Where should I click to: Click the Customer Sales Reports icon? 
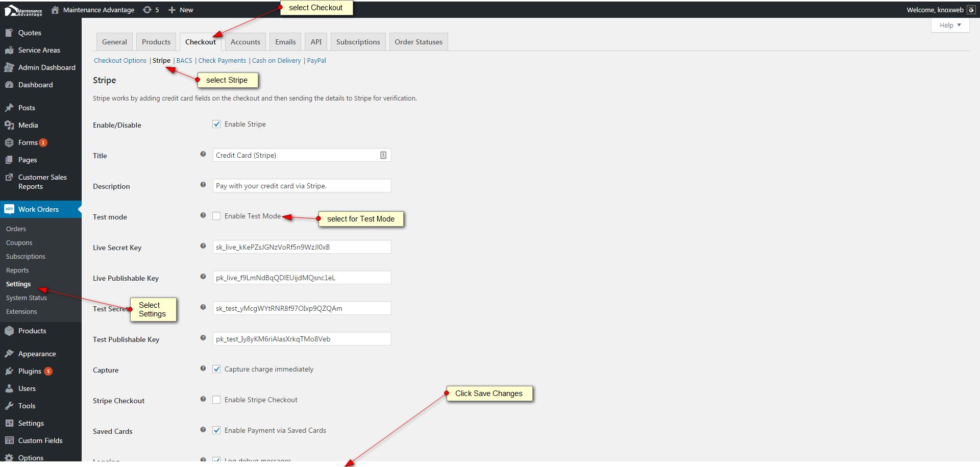(x=9, y=177)
